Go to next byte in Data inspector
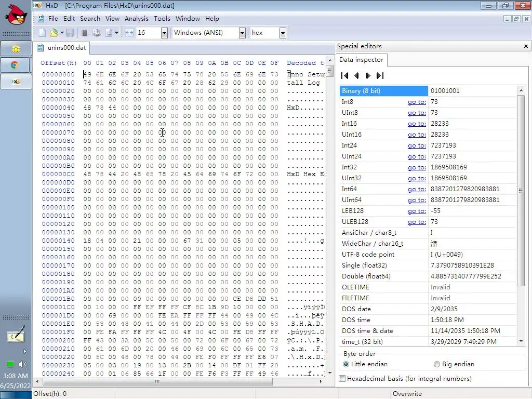Viewport: 532px width, 399px height. [368, 76]
